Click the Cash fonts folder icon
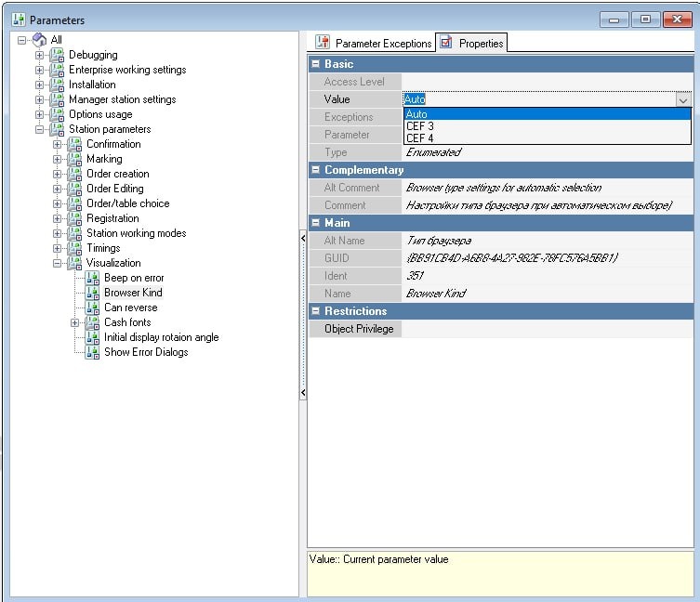Viewport: 700px width, 602px height. point(92,322)
